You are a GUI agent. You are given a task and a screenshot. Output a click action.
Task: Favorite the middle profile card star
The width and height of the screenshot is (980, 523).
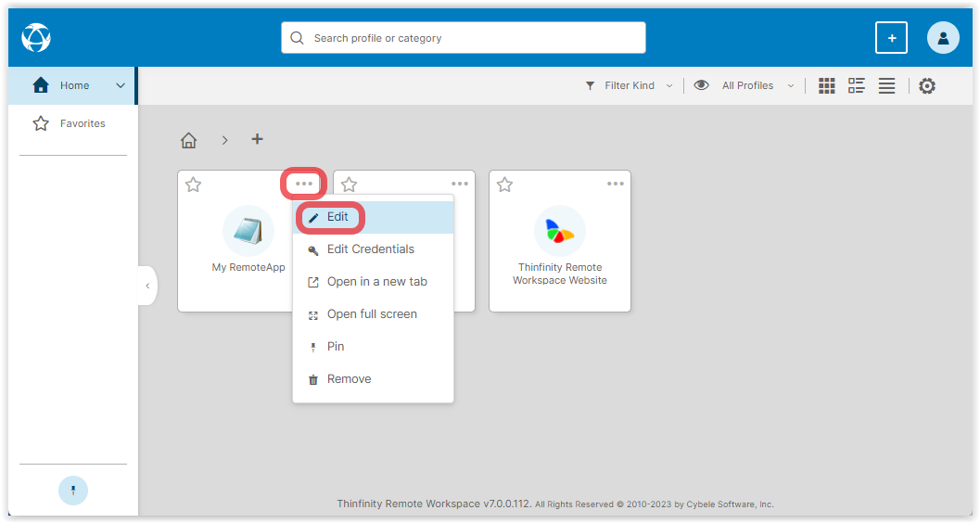click(350, 185)
